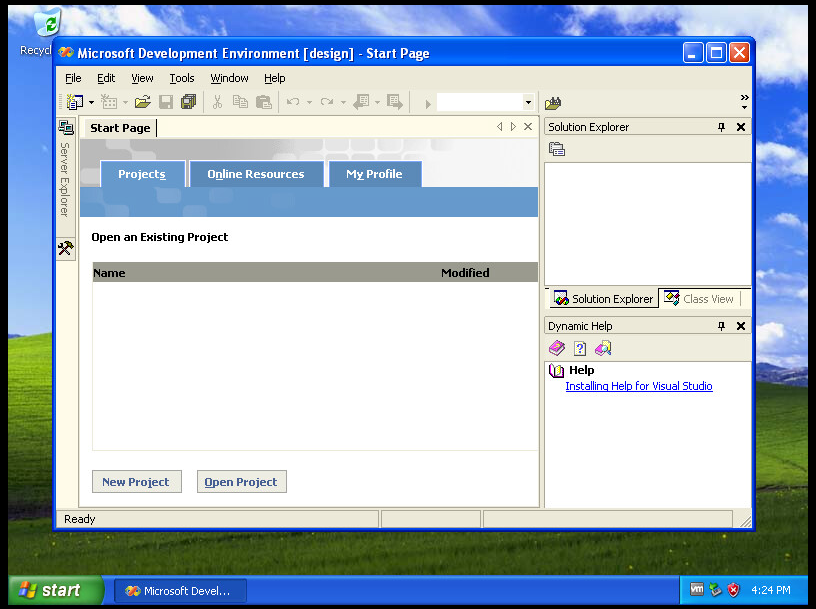816x609 pixels.
Task: Click the Windows start button
Action: tap(55, 590)
